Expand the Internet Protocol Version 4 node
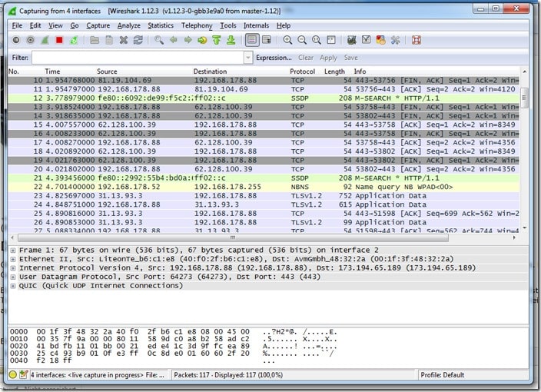 point(13,268)
